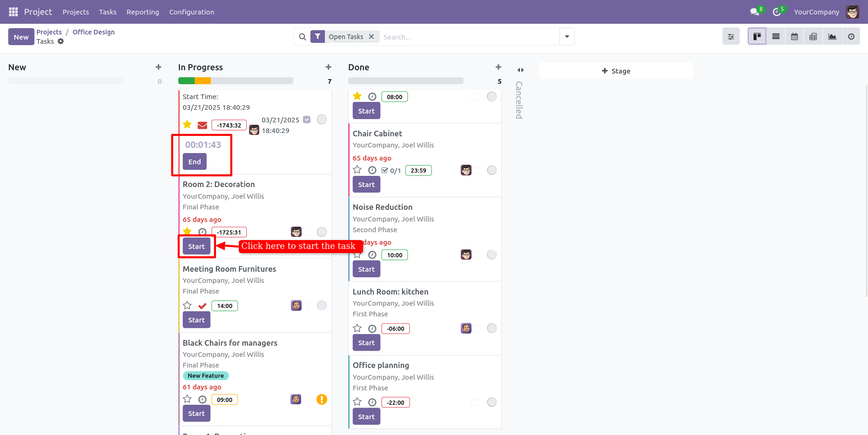Switch to Pivot table view
Image resolution: width=868 pixels, height=435 pixels.
[813, 36]
